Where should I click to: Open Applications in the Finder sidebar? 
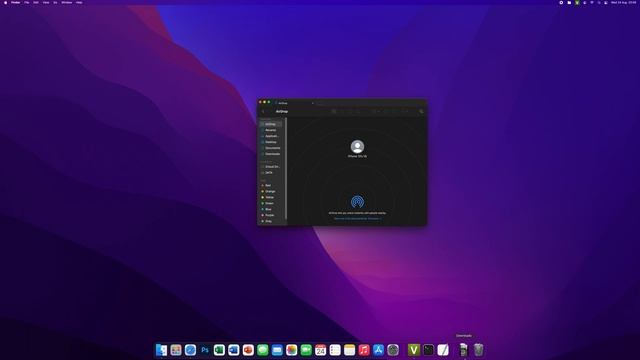271,136
